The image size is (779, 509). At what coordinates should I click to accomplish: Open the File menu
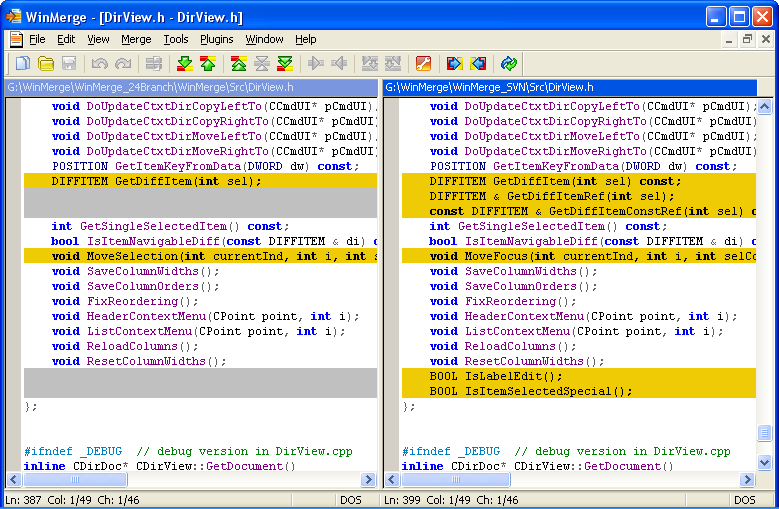pos(37,39)
